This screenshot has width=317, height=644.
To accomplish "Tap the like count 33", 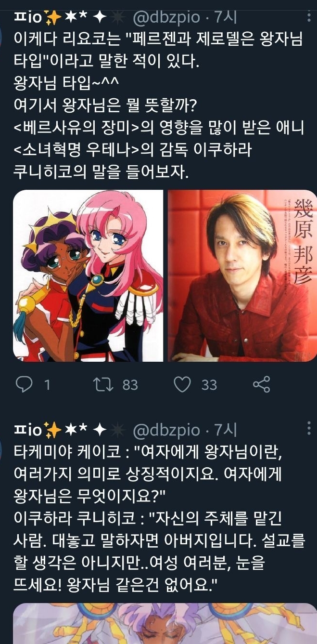I will coord(209,385).
